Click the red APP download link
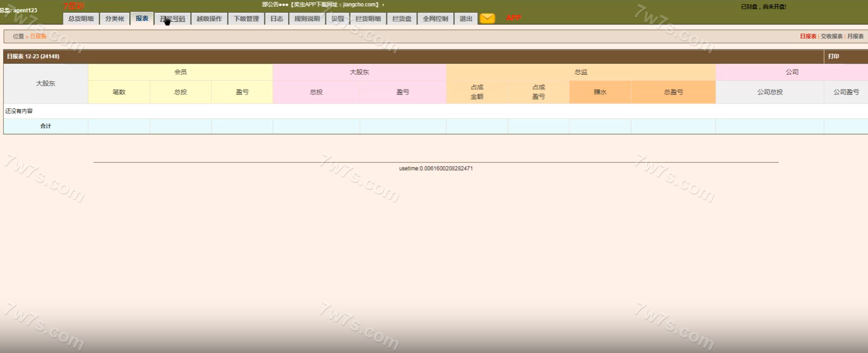 513,18
